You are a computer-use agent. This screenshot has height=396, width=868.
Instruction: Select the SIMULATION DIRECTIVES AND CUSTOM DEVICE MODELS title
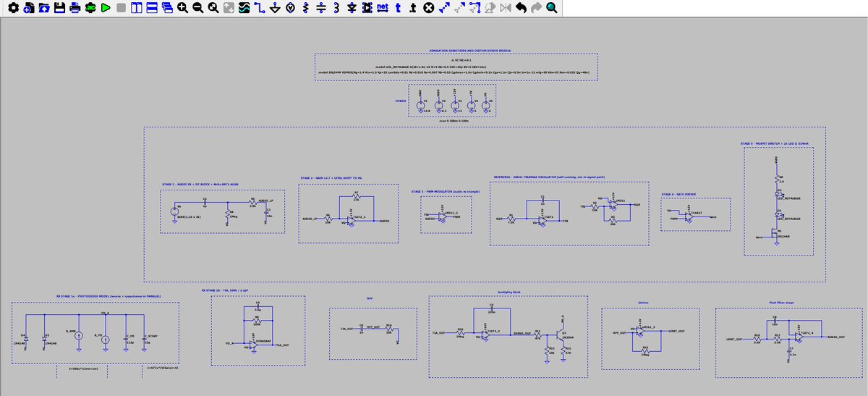470,51
